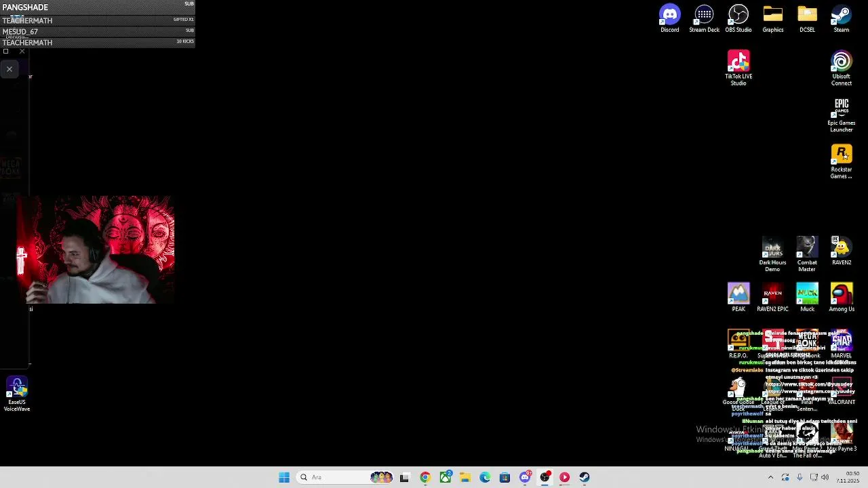
Task: Launch the VALORANT shortcut
Action: click(842, 391)
